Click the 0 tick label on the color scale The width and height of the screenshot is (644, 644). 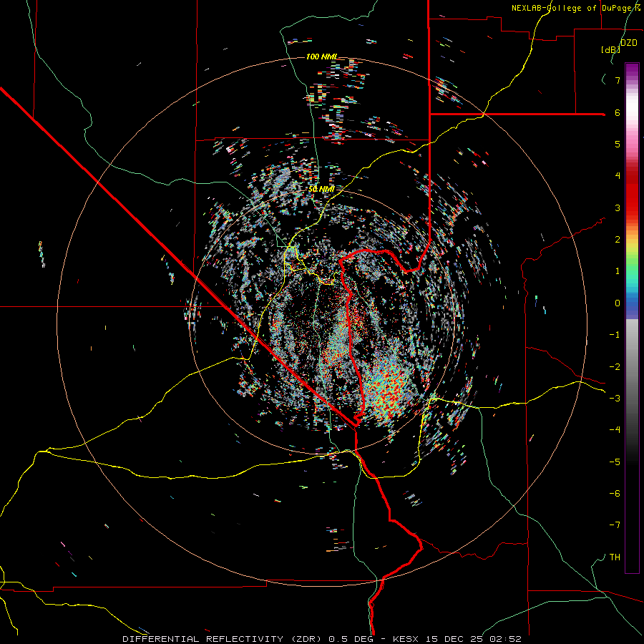pyautogui.click(x=618, y=303)
